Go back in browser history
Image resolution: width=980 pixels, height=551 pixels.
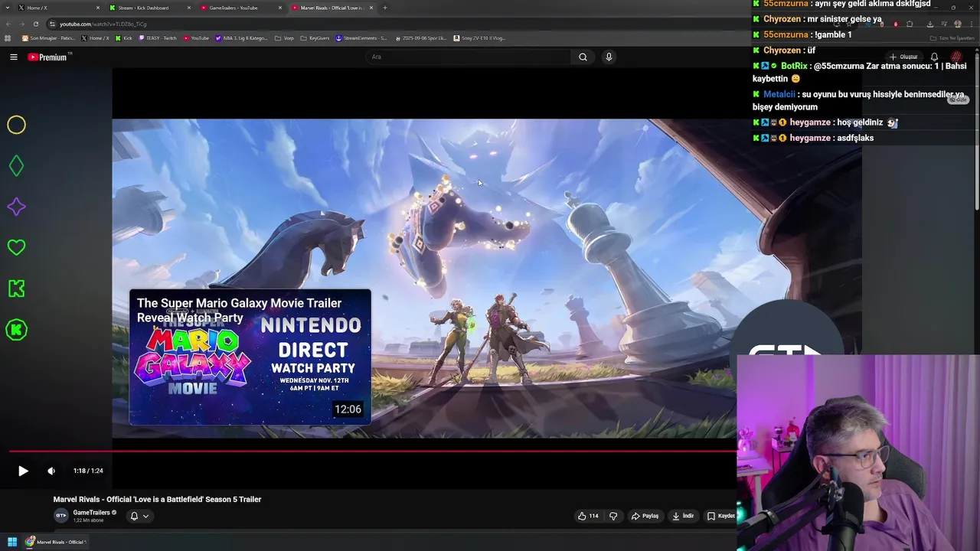[x=8, y=24]
